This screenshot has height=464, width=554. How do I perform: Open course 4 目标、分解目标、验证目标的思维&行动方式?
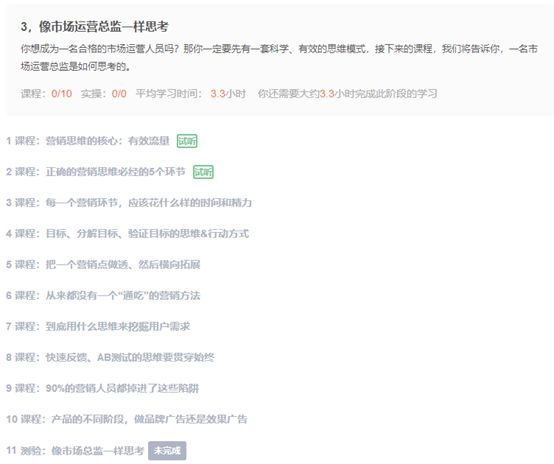coord(128,234)
